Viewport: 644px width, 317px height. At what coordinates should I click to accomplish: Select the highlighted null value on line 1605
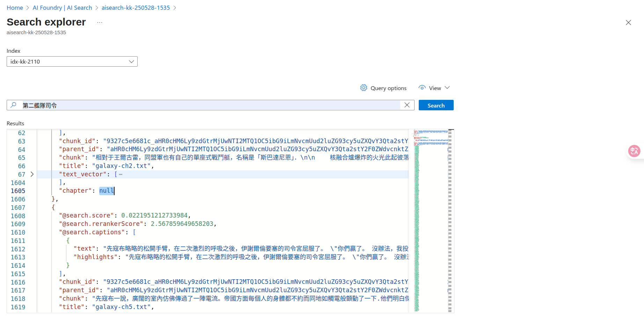[106, 191]
